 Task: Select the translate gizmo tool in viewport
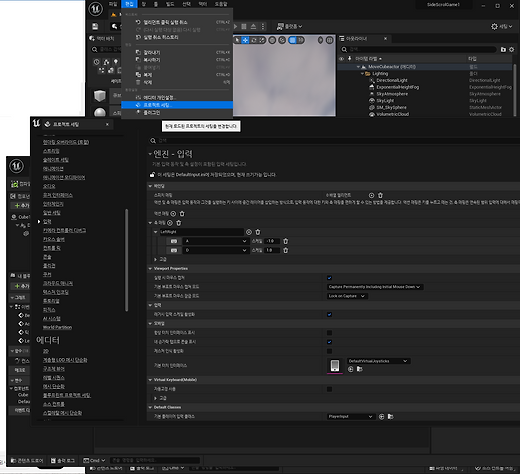pyautogui.click(x=245, y=40)
